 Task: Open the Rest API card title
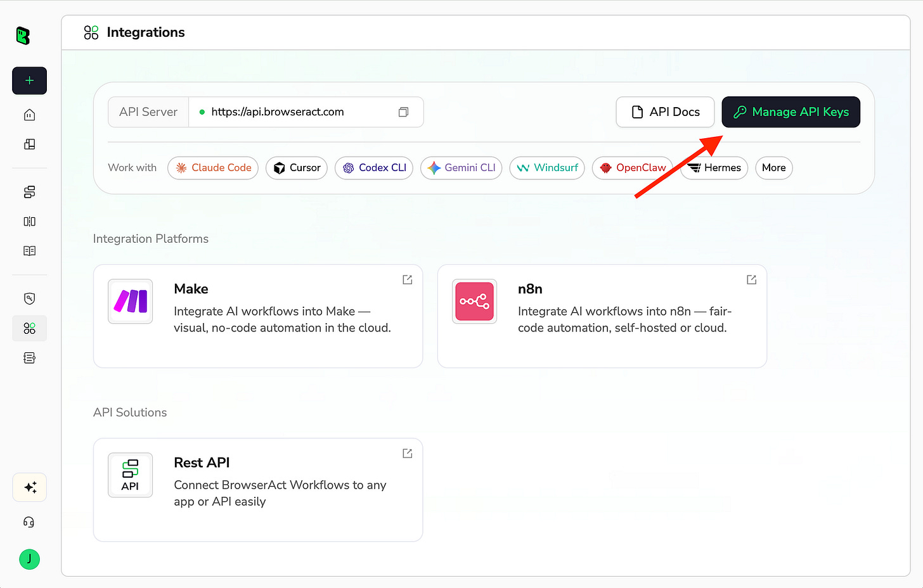click(202, 463)
